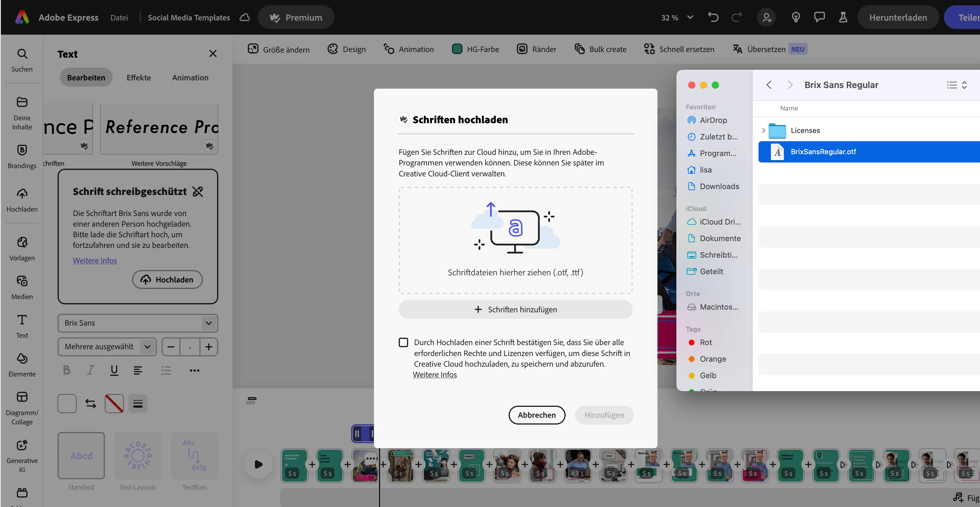Open the Generative KI sidebar panel
Screen dimensions: 980x507
click(x=22, y=455)
